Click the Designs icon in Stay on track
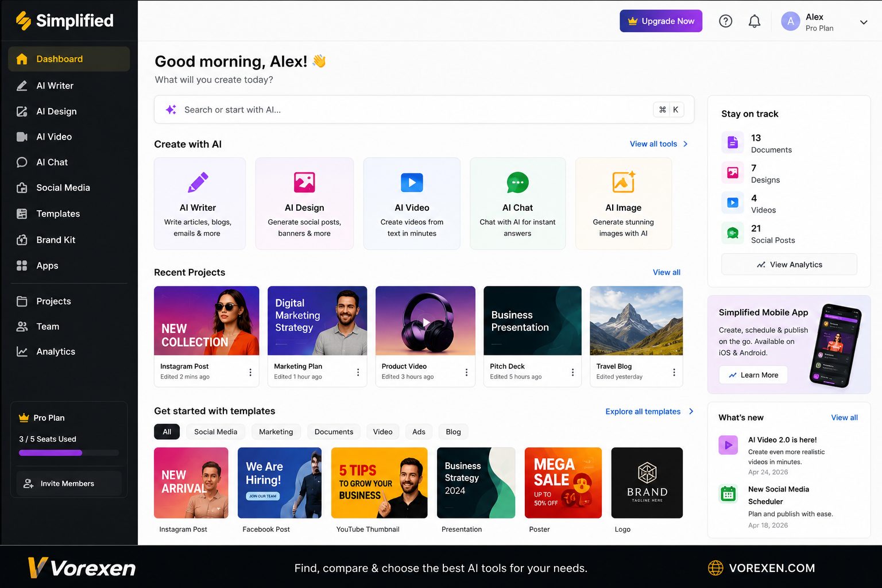 coord(733,172)
